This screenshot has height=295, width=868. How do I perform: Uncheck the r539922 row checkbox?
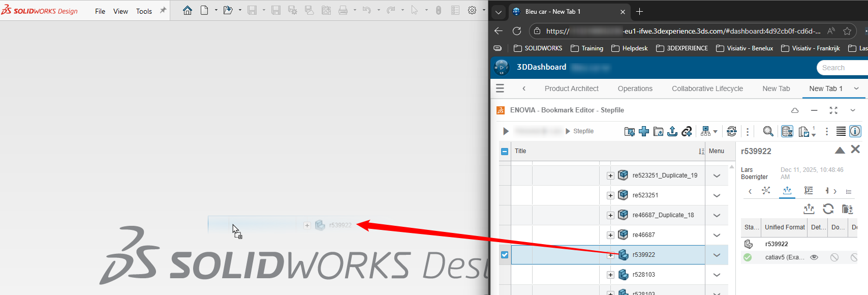point(505,255)
